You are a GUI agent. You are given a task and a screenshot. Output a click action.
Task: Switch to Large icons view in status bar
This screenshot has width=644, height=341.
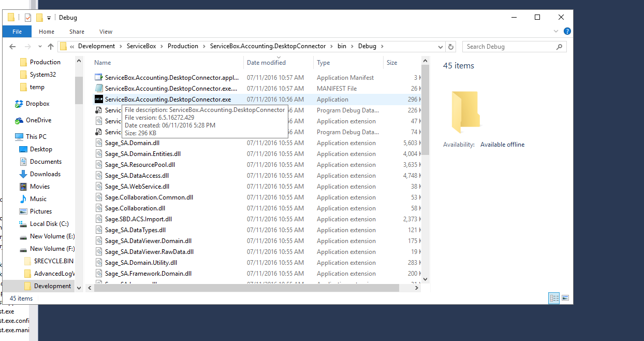tap(565, 298)
